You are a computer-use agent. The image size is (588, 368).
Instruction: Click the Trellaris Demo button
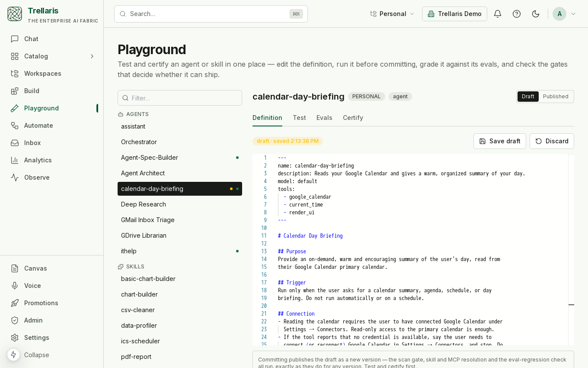(454, 14)
